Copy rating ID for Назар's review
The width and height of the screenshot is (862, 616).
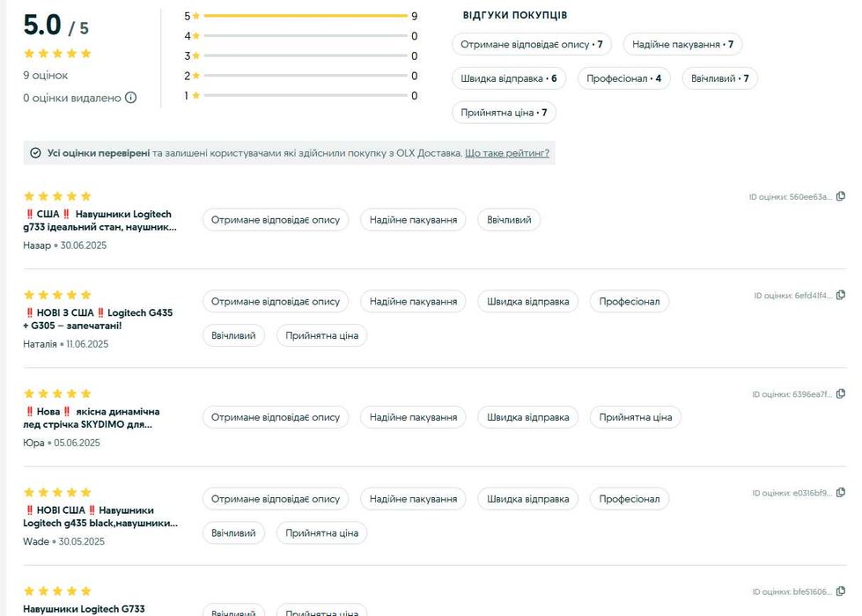(x=841, y=196)
